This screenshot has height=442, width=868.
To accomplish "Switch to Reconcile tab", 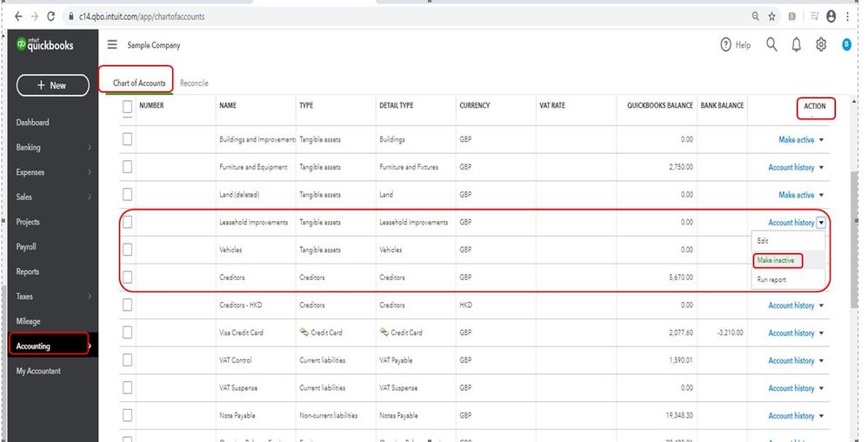I will point(194,83).
